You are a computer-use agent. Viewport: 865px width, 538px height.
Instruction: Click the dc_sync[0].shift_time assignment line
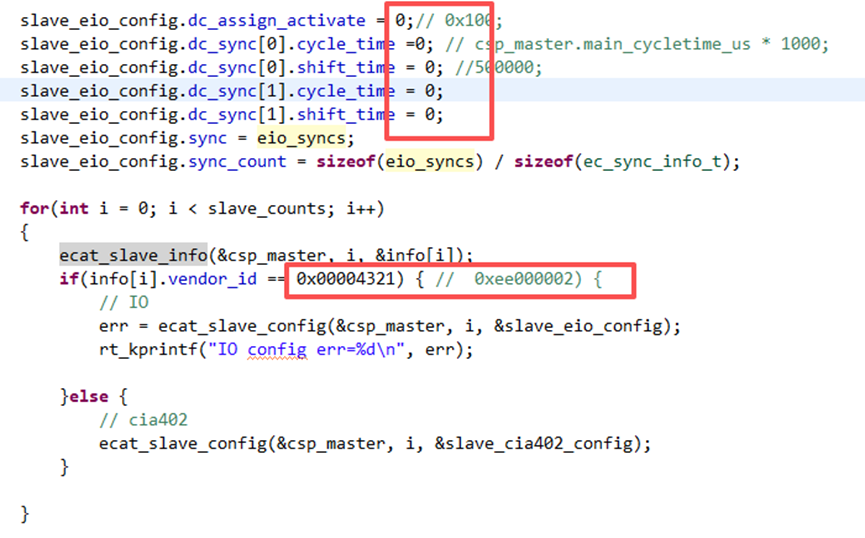coord(281,67)
